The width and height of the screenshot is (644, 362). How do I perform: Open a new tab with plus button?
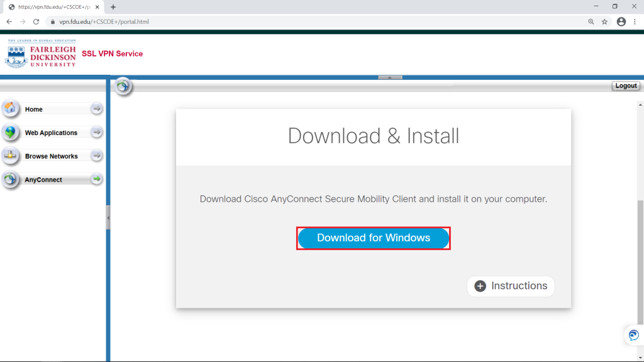point(113,7)
